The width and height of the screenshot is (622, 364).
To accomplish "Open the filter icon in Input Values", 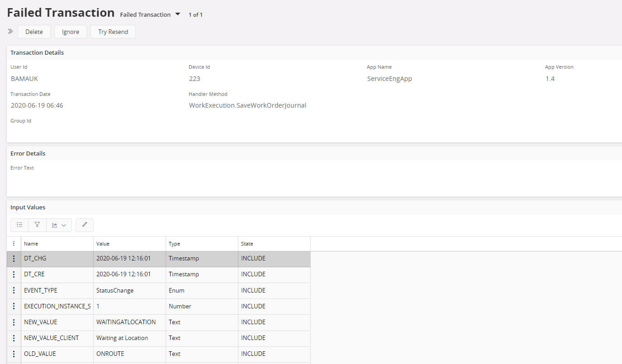I will (x=37, y=225).
